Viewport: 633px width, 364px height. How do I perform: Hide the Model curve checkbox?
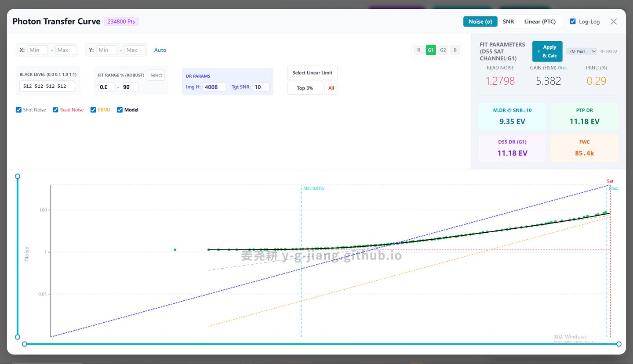tap(120, 110)
